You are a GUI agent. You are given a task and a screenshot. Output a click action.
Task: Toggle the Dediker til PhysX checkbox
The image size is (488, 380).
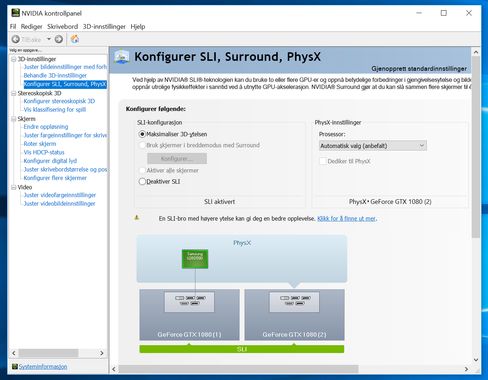click(323, 161)
